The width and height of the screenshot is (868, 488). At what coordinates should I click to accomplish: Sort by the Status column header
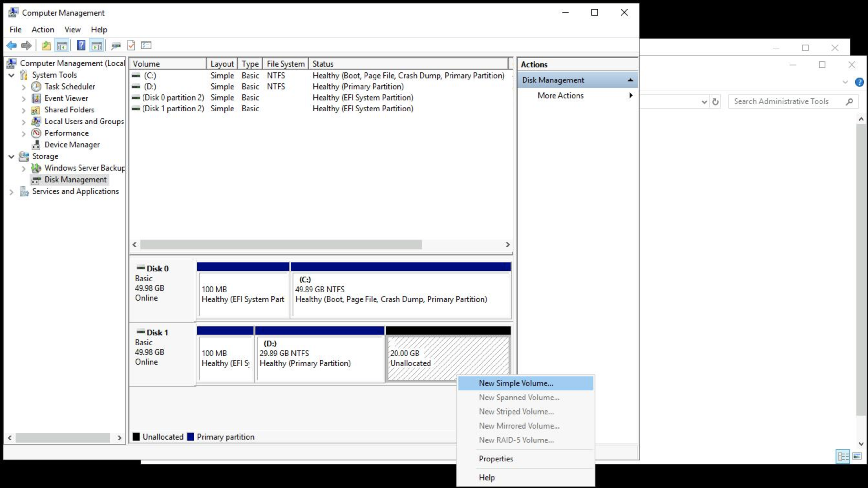(408, 64)
